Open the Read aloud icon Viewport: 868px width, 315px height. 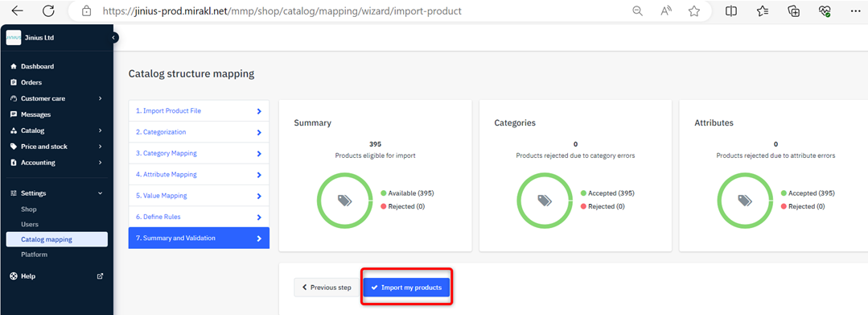666,11
